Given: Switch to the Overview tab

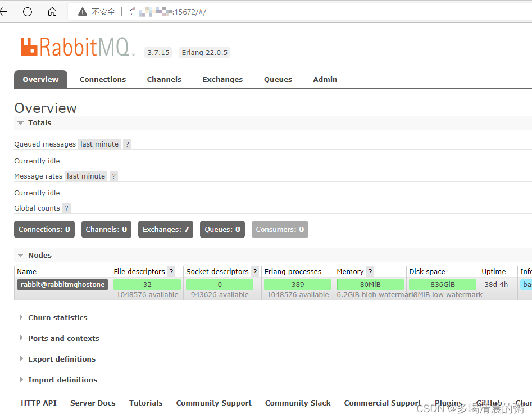Looking at the screenshot, I should click(40, 79).
